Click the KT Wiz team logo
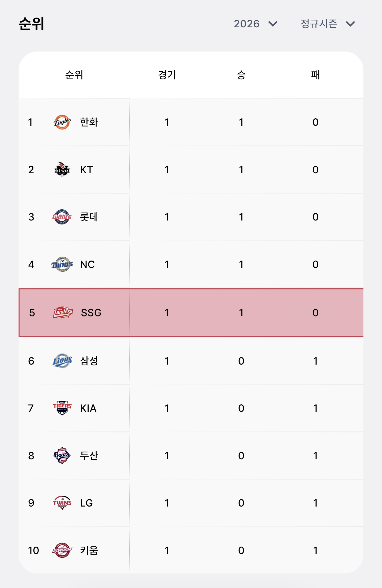 click(62, 170)
